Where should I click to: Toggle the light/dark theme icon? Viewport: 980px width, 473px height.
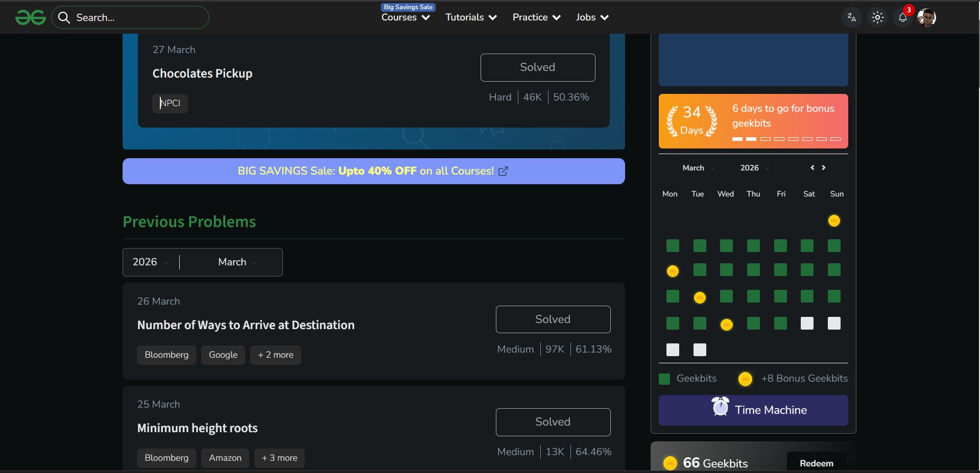[877, 17]
